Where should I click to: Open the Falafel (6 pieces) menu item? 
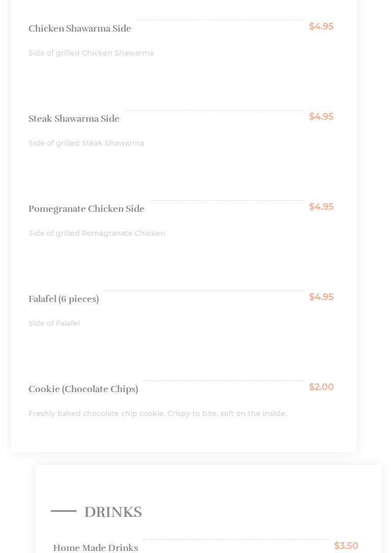pos(64,299)
